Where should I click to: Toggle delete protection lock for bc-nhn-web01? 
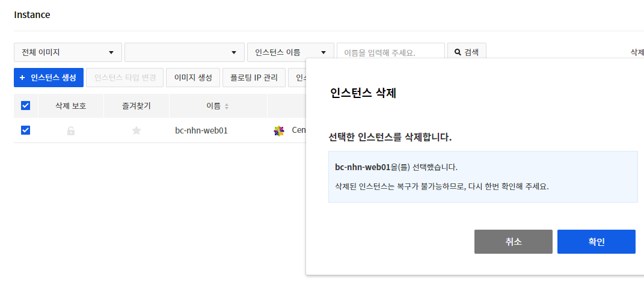pyautogui.click(x=70, y=131)
